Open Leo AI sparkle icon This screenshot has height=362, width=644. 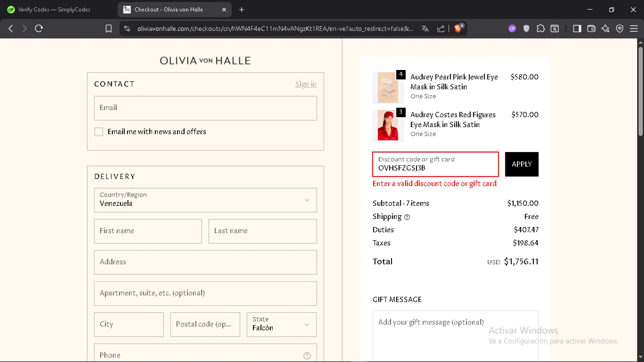click(605, 28)
